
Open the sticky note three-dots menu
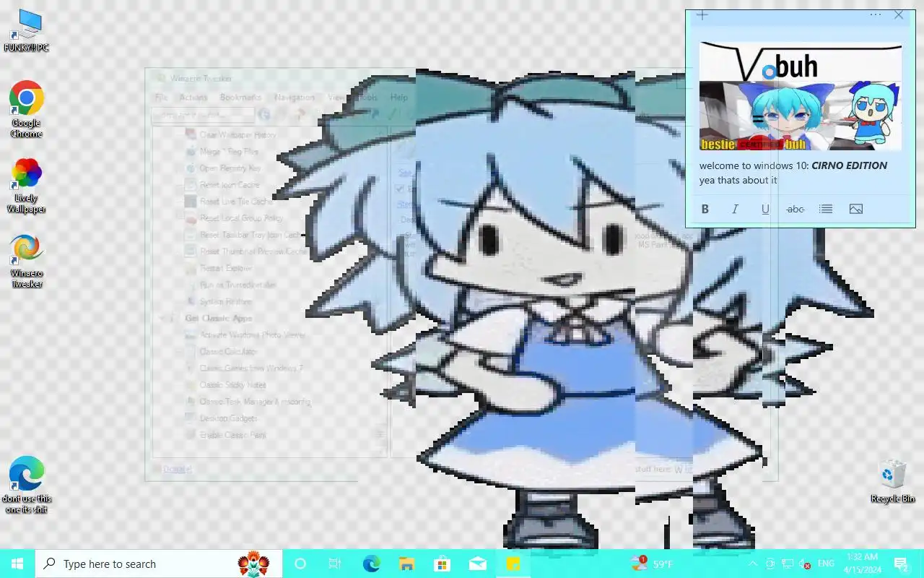tap(876, 14)
